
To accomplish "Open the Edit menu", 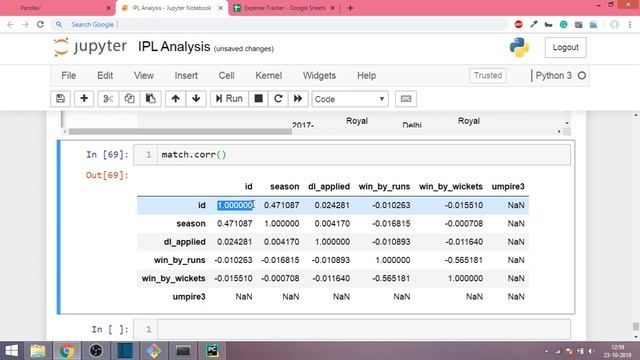I will [x=105, y=76].
